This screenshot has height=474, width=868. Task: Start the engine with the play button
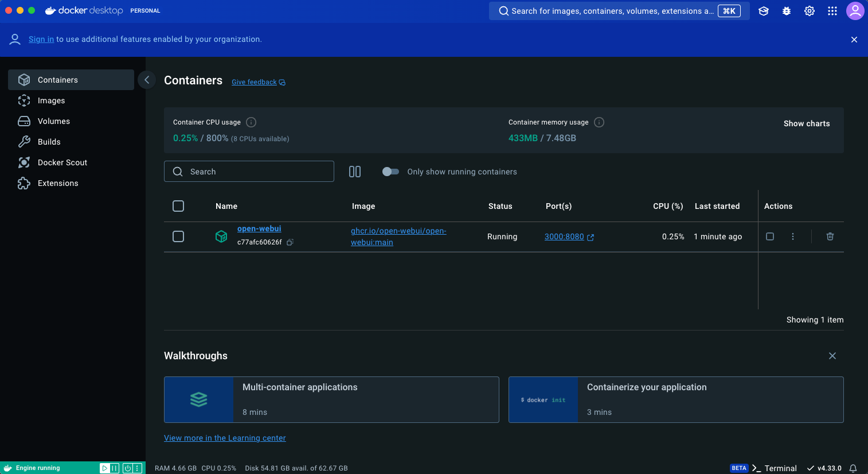pos(105,468)
